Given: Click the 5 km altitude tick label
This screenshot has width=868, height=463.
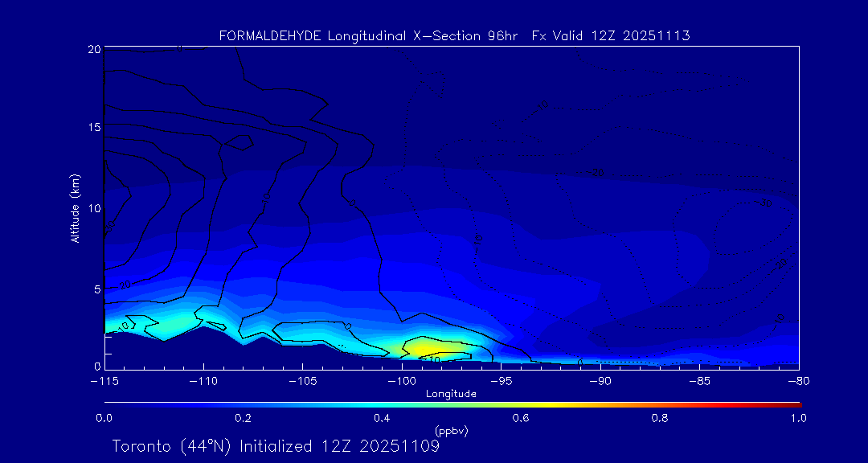Looking at the screenshot, I should (x=96, y=289).
